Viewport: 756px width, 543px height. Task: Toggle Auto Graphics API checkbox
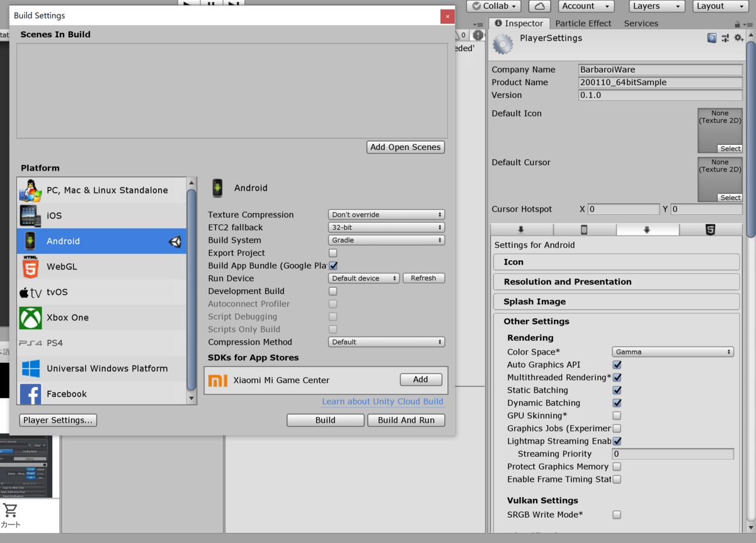tap(617, 365)
